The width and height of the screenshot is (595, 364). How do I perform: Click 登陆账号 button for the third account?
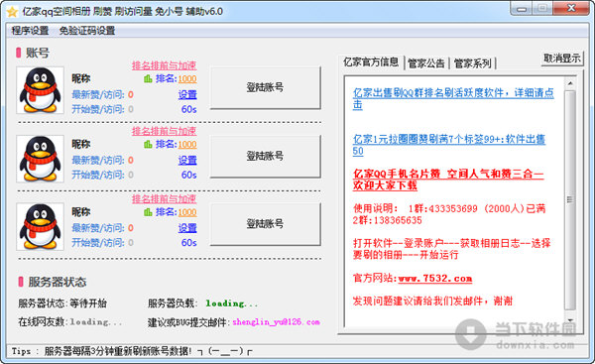click(265, 224)
